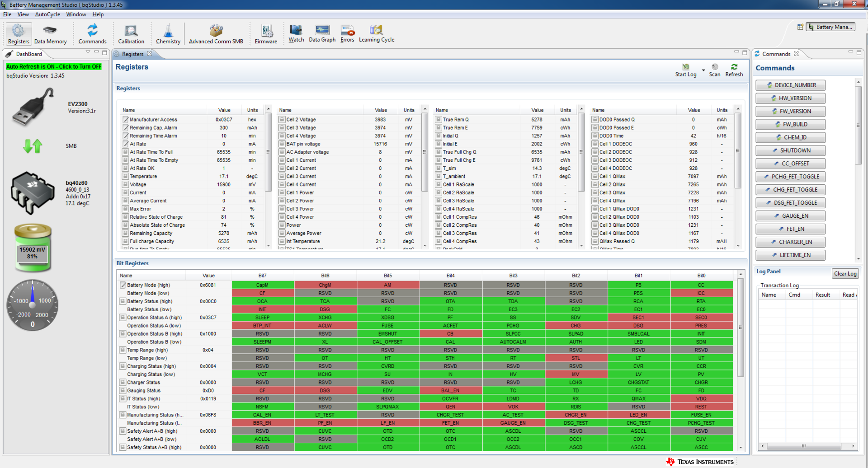The height and width of the screenshot is (468, 868).
Task: Open the Start Log dropdown arrow
Action: coord(703,70)
